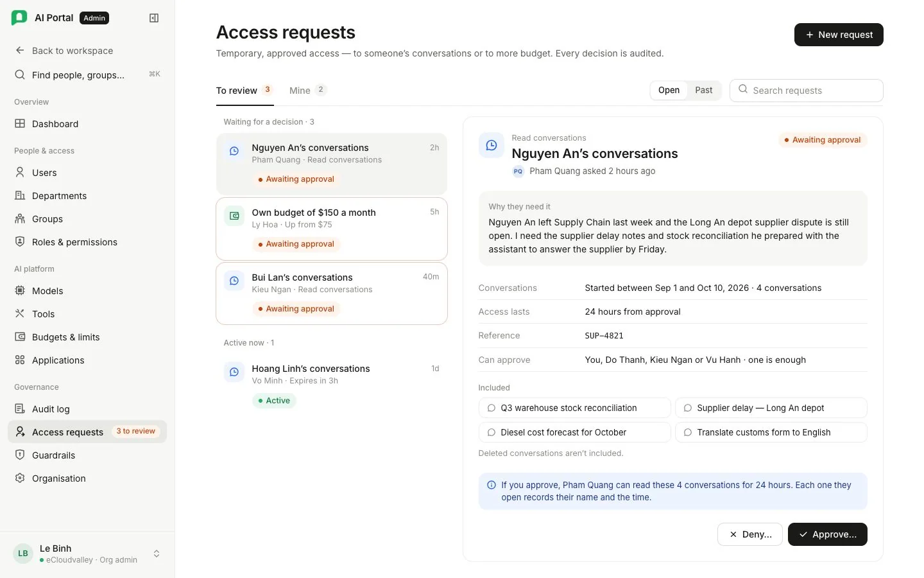Open the Mine tab
924x578 pixels.
(x=308, y=91)
